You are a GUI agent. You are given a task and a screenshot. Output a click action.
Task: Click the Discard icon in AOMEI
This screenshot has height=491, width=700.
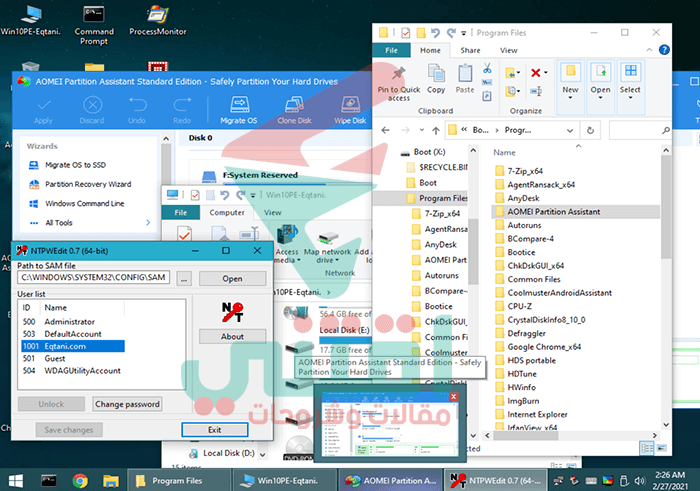(x=92, y=105)
